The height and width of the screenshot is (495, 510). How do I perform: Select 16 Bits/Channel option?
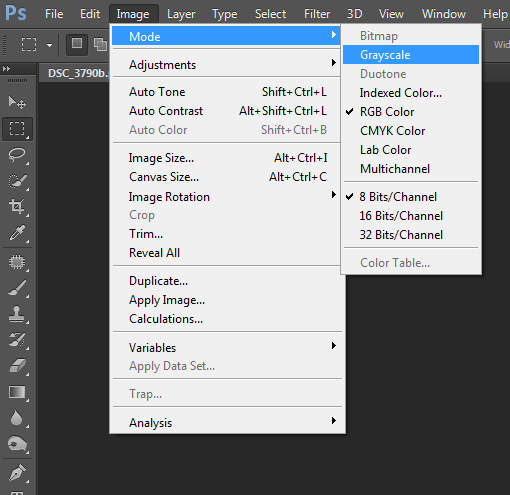(x=411, y=216)
